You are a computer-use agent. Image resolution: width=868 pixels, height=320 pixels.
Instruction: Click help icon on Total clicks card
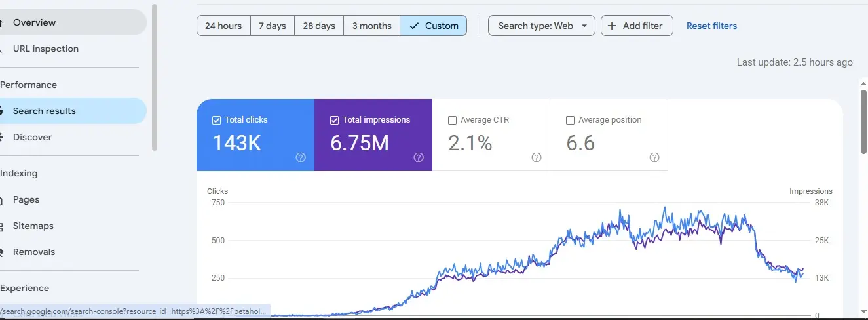[301, 157]
